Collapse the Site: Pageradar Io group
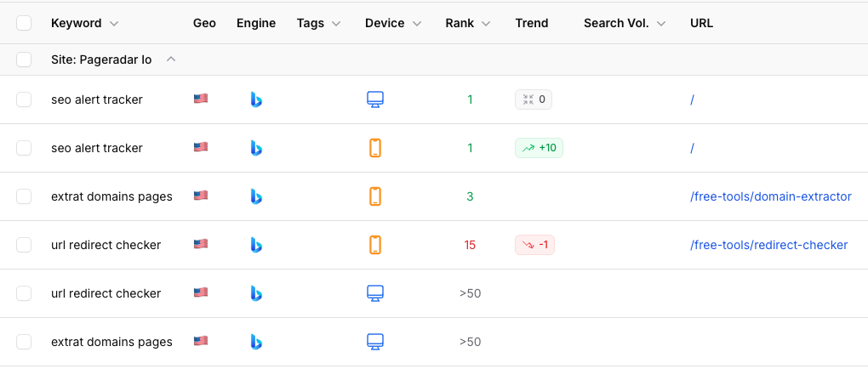This screenshot has width=868, height=369. 171,59
